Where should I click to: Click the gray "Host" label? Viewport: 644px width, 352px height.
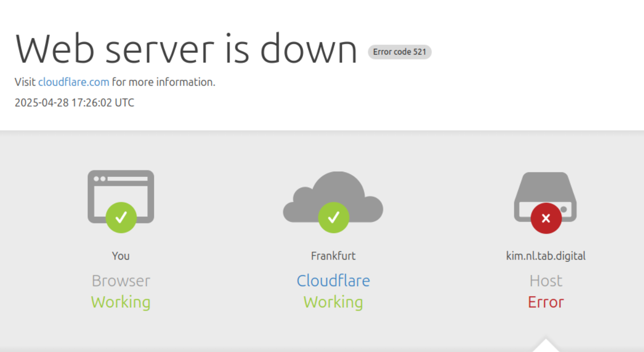click(546, 280)
